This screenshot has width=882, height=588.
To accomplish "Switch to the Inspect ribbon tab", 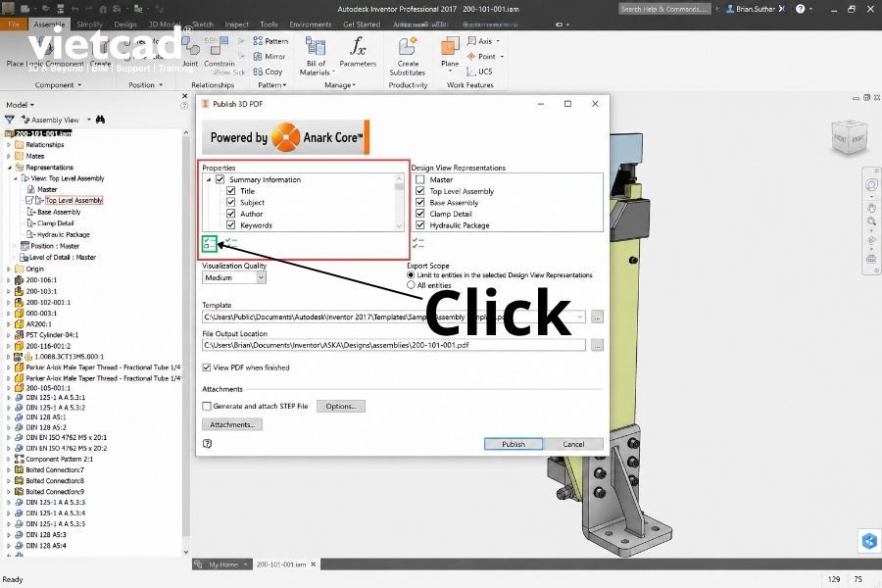I will (236, 24).
